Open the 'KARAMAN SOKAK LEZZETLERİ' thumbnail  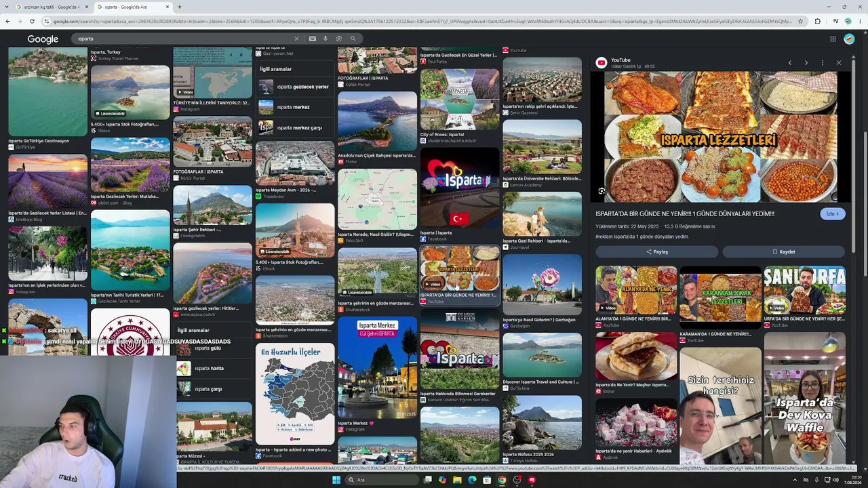click(720, 298)
